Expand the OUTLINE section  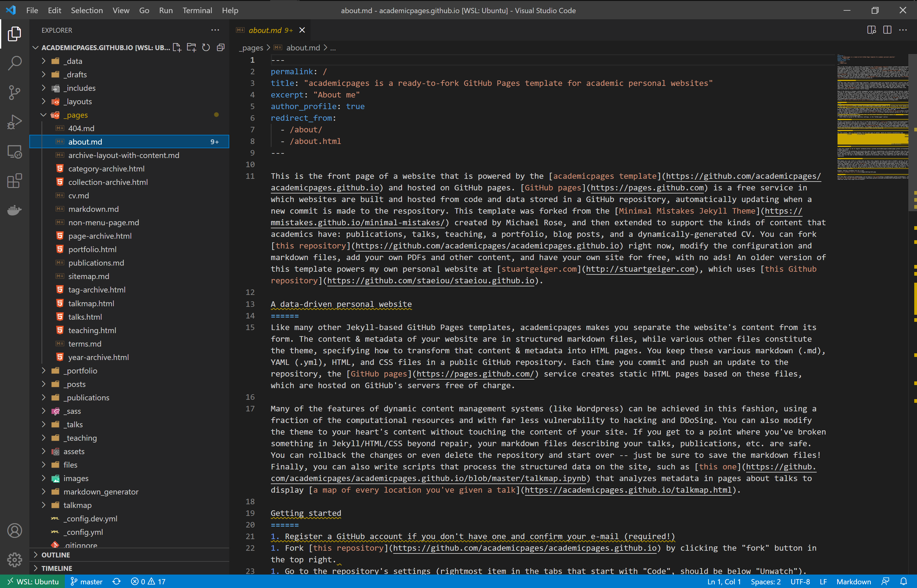click(56, 555)
